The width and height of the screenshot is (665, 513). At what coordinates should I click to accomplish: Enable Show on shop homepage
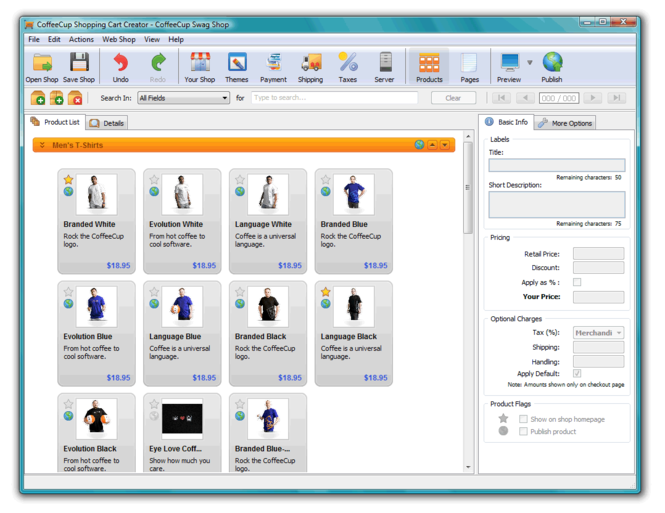[523, 419]
